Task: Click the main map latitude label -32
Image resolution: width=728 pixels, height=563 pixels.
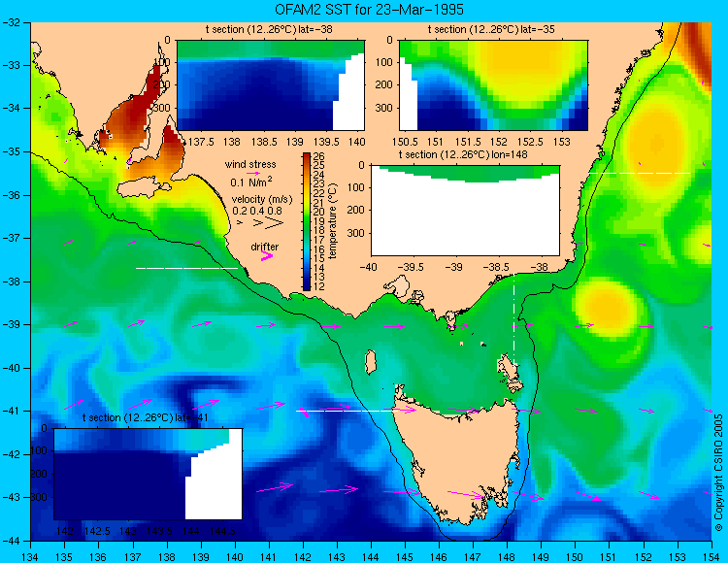Action: (11, 21)
